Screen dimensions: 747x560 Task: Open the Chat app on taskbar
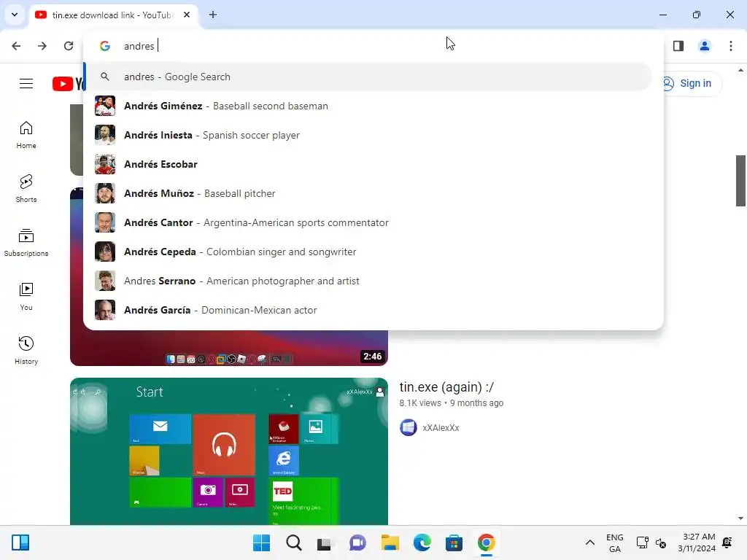(x=357, y=542)
